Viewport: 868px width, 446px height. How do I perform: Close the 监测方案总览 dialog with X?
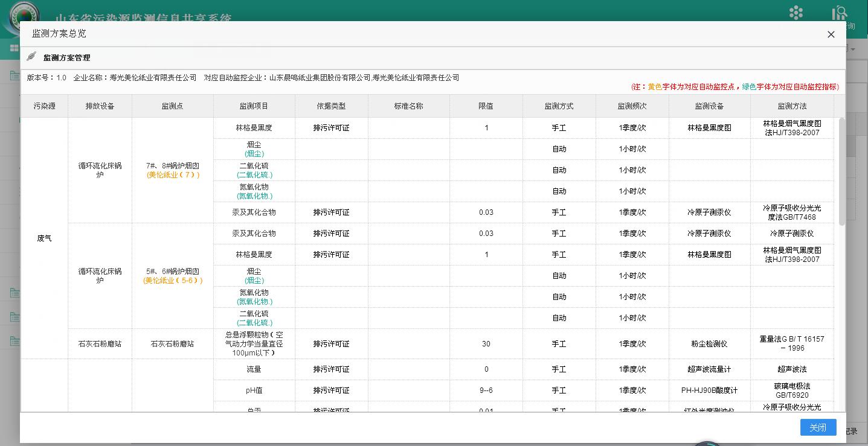point(831,34)
